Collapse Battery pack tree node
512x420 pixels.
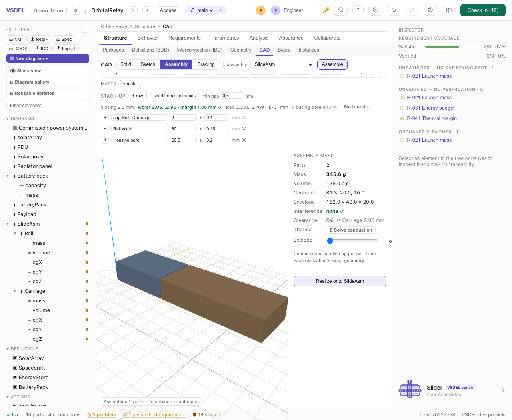[x=8, y=176]
